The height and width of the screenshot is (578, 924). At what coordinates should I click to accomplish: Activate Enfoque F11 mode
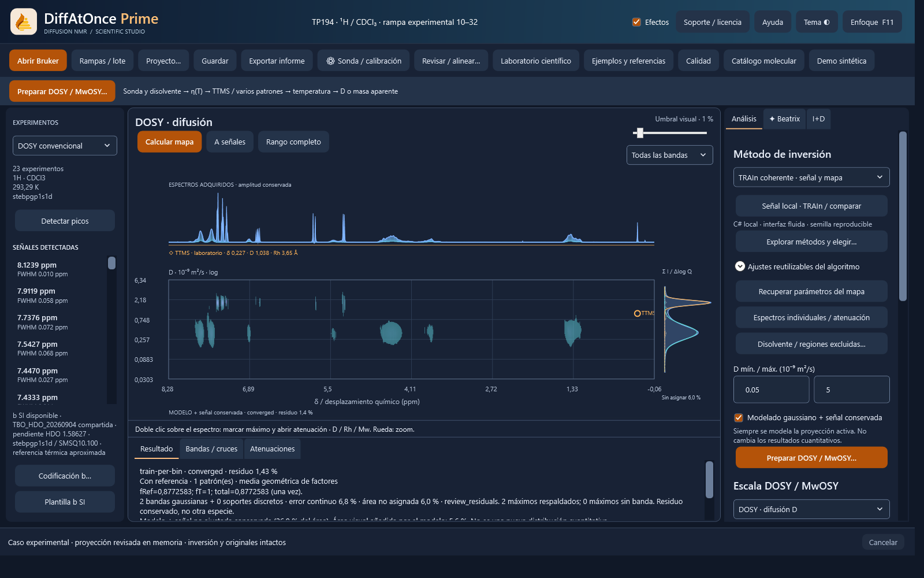pos(872,22)
